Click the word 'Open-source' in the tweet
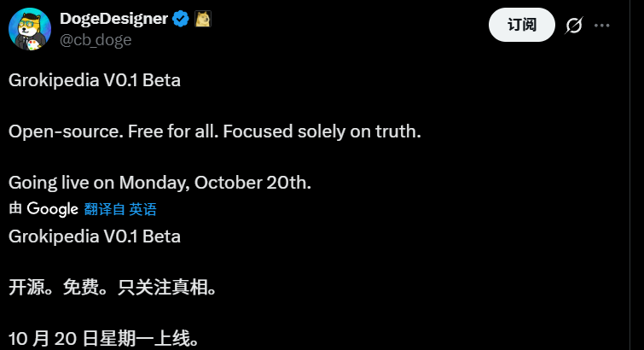Image resolution: width=644 pixels, height=350 pixels. pyautogui.click(x=55, y=132)
